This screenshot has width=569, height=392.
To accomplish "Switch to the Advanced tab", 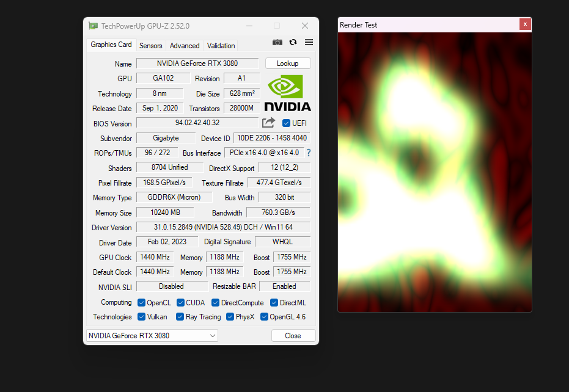I will pos(185,46).
